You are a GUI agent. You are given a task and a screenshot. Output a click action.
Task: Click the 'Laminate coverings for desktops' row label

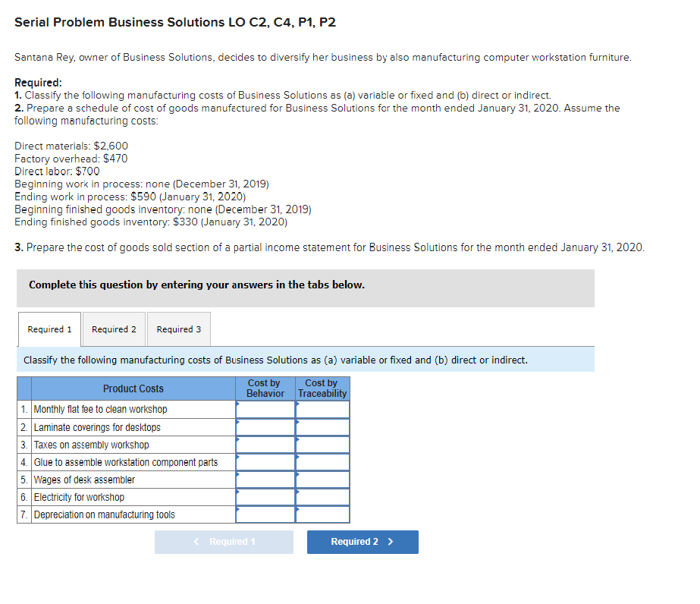tap(97, 427)
